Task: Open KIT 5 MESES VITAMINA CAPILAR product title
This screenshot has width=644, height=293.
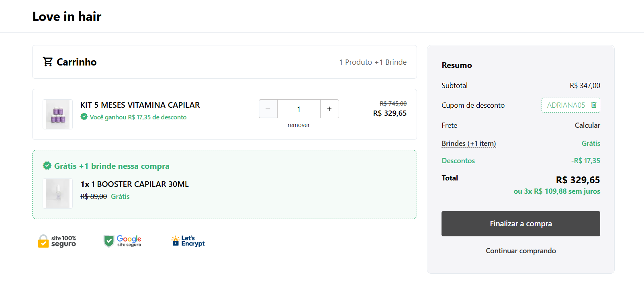Action: click(x=140, y=105)
